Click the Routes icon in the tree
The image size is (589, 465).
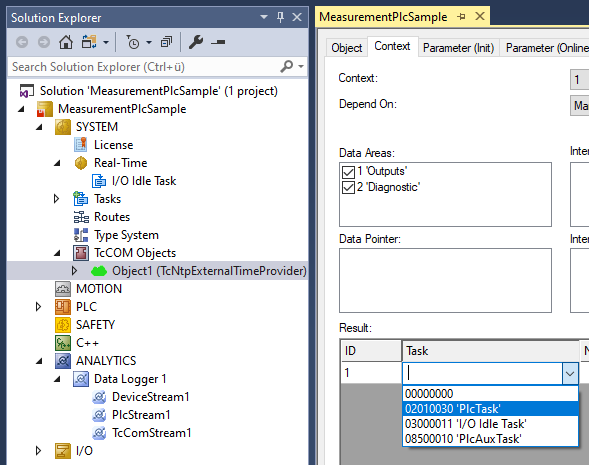81,217
